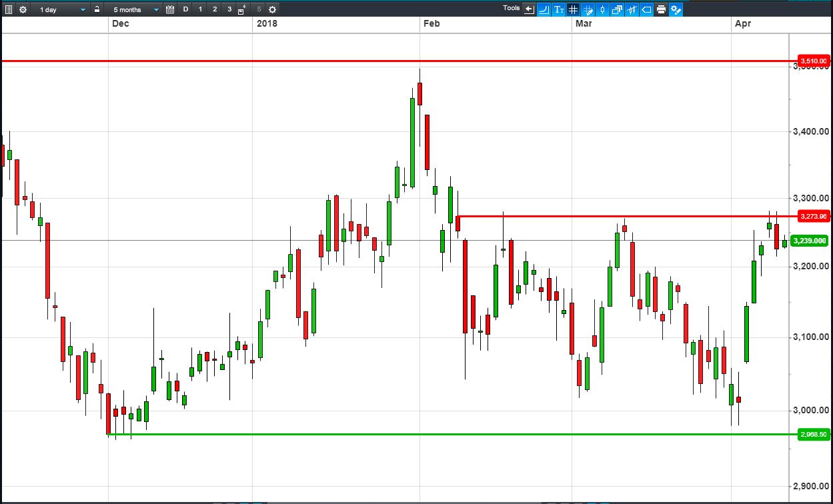
Task: Click the Dec label on time axis
Action: click(121, 24)
